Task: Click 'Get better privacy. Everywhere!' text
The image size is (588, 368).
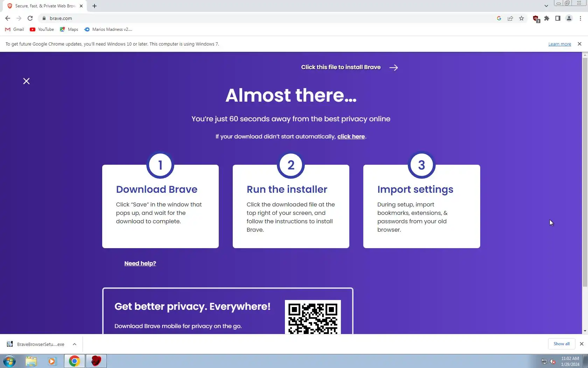Action: [192, 307]
